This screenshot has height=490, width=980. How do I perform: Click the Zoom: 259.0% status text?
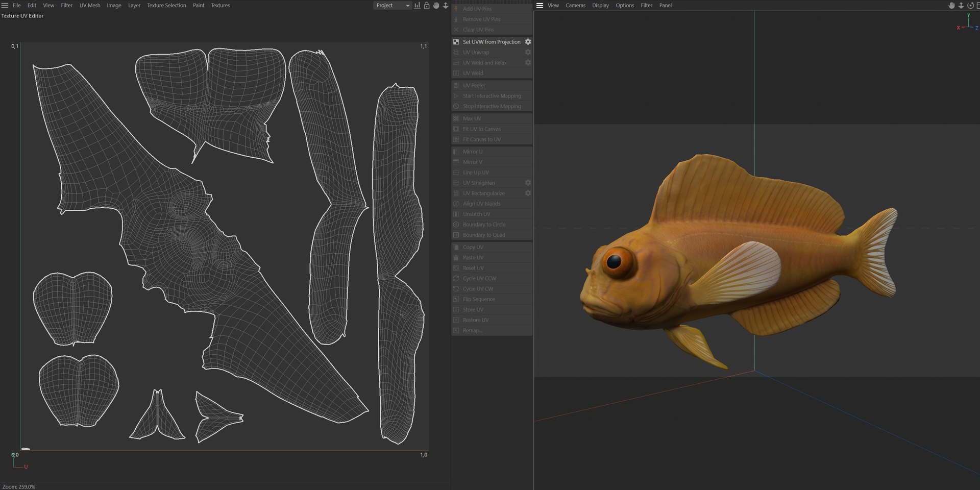click(19, 486)
